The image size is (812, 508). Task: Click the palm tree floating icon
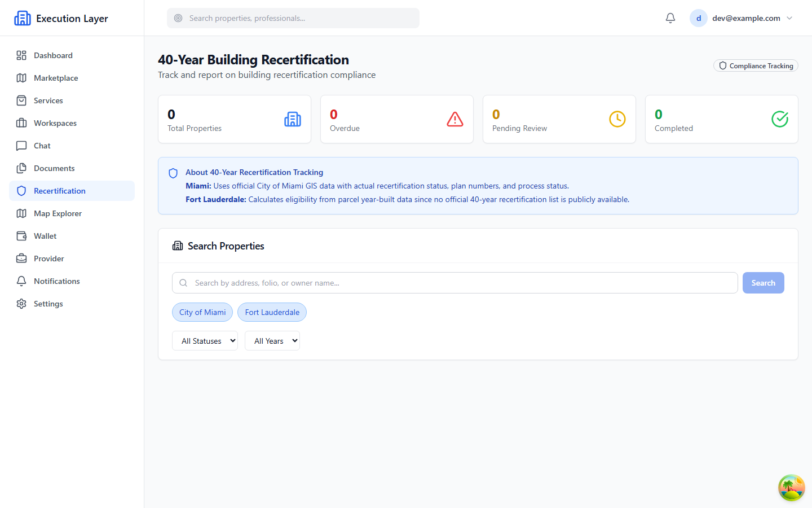coord(792,488)
